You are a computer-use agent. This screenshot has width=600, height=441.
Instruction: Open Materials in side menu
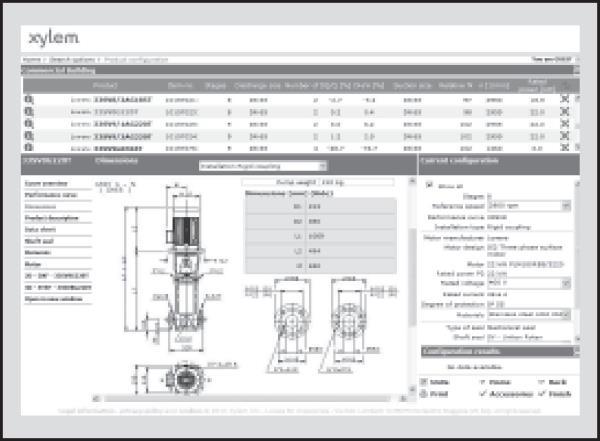click(38, 253)
